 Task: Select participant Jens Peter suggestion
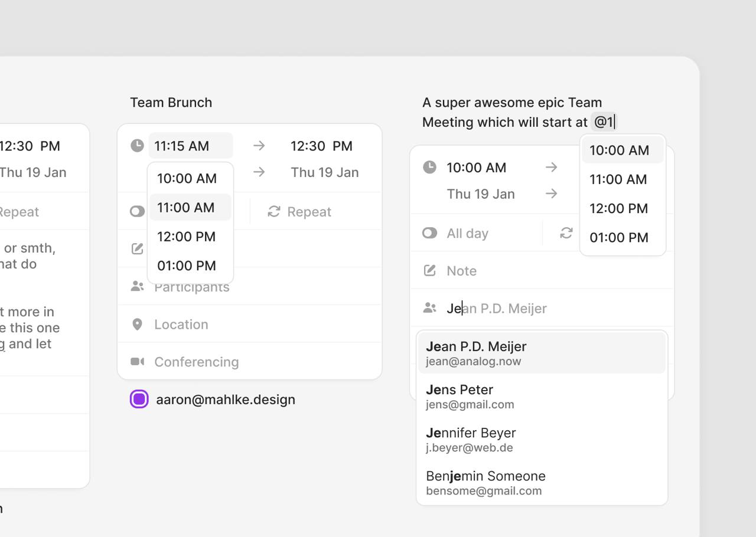[x=542, y=396]
